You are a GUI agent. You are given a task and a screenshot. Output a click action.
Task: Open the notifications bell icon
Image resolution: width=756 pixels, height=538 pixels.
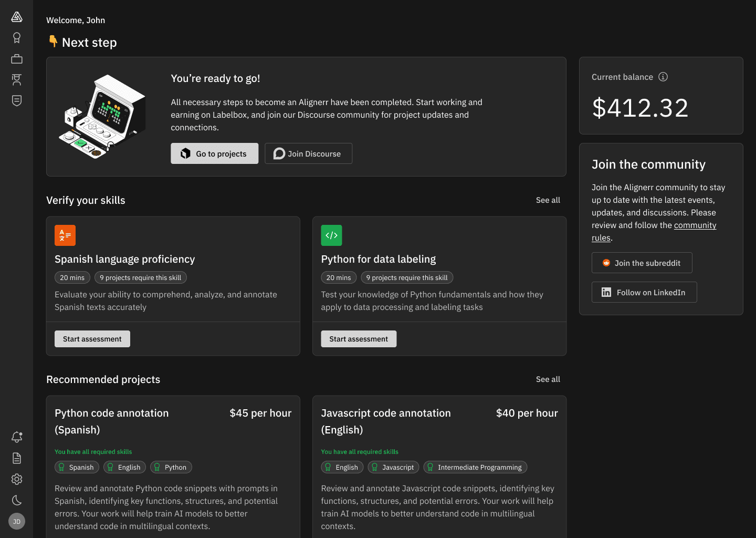(x=17, y=437)
